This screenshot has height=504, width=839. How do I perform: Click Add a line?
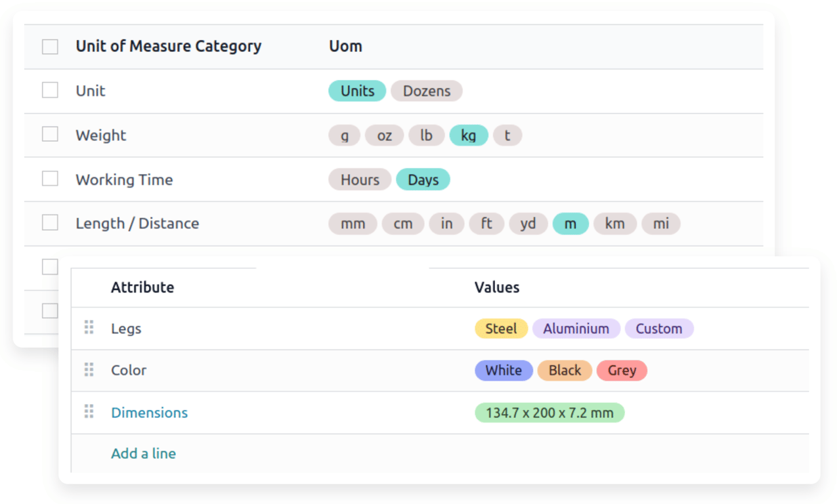[x=143, y=453]
